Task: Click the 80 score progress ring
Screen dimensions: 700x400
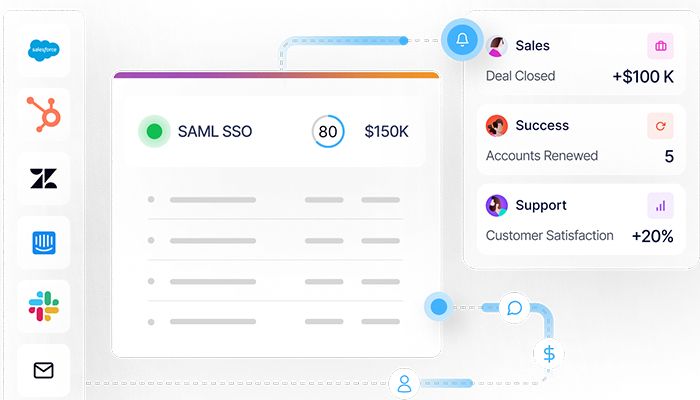Action: tap(327, 131)
